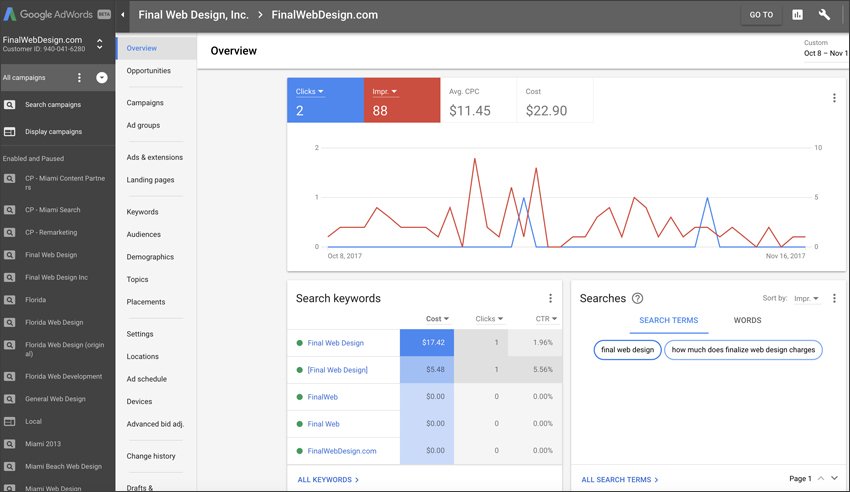Screen dimensions: 850x492
Task: Click icon beside Final Web Design campaign
Action: pyautogui.click(x=9, y=255)
